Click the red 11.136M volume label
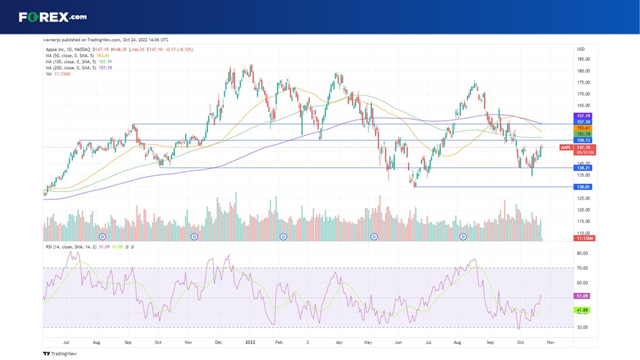This screenshot has height=360, width=640. click(x=584, y=238)
